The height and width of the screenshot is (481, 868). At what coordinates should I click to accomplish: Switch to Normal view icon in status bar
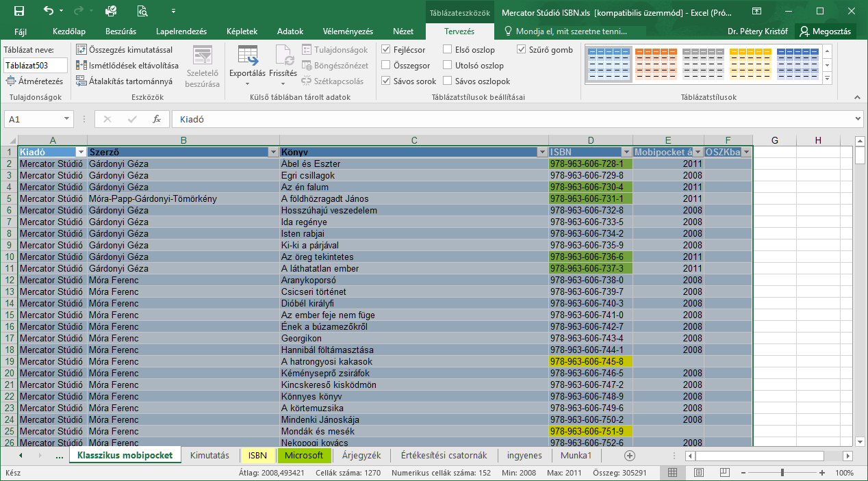click(x=672, y=473)
